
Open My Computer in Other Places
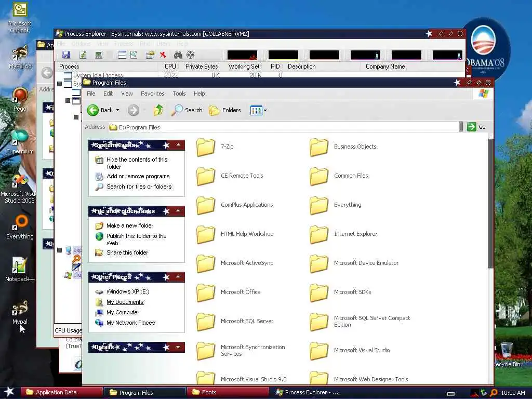pos(123,312)
